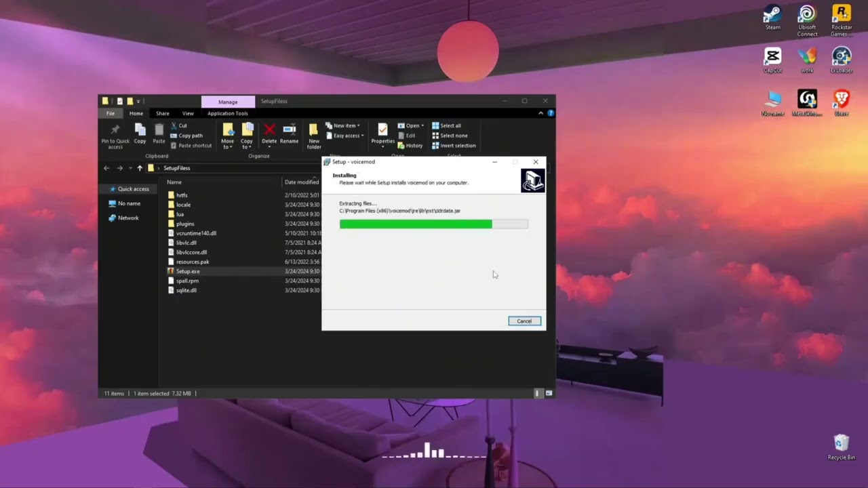Click the Explorer Back arrow
Screen dimensions: 868x488
point(106,168)
